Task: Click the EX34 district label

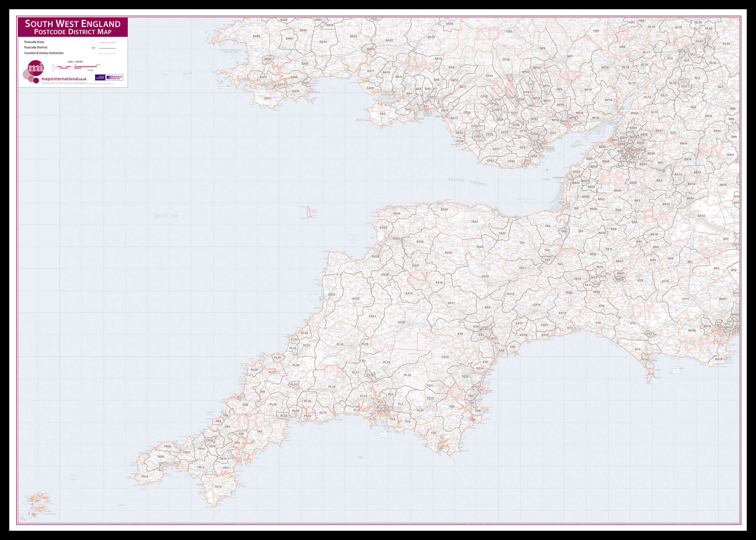Action: pos(397,213)
